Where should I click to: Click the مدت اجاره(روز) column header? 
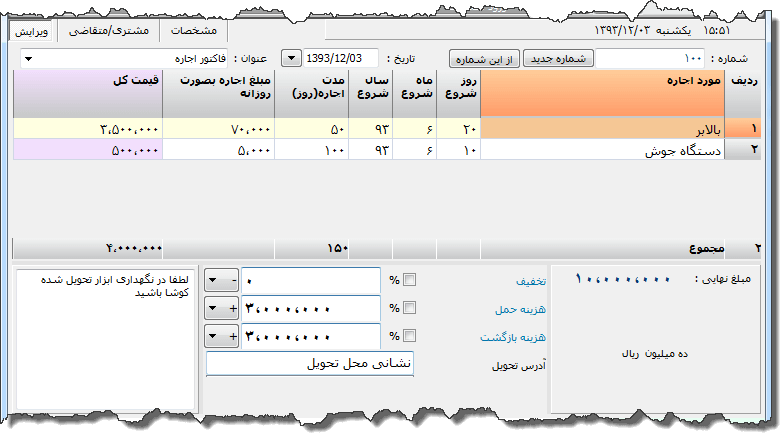click(x=312, y=94)
